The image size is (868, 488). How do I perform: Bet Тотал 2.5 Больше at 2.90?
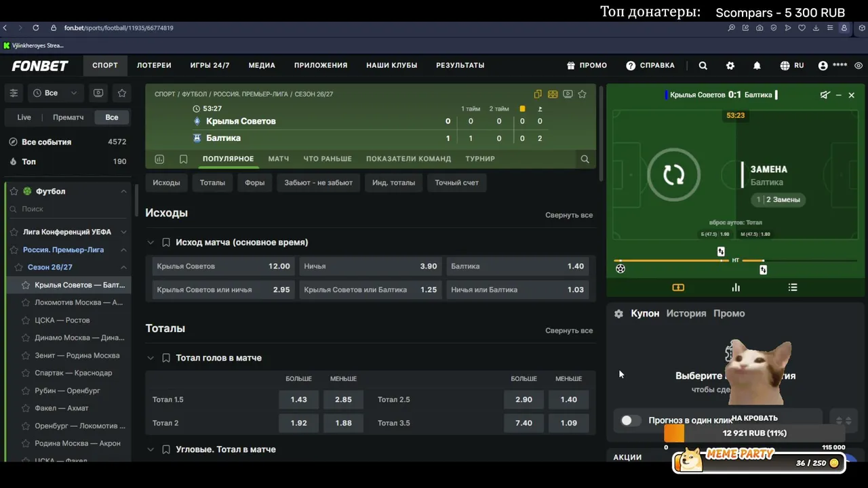(524, 400)
